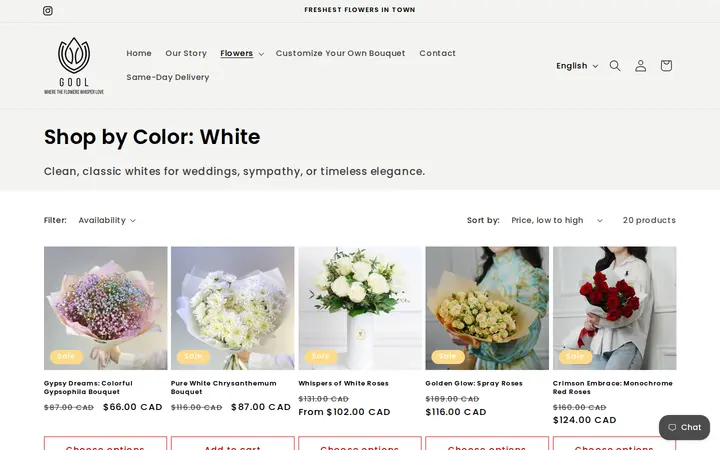Click the Pure White Chrysanthemum Bouquet title
720x450 pixels.
tap(224, 388)
